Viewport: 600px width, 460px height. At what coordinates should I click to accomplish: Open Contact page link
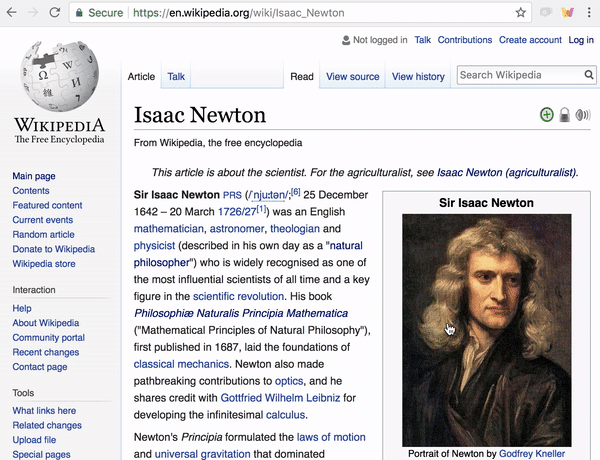pyautogui.click(x=40, y=367)
